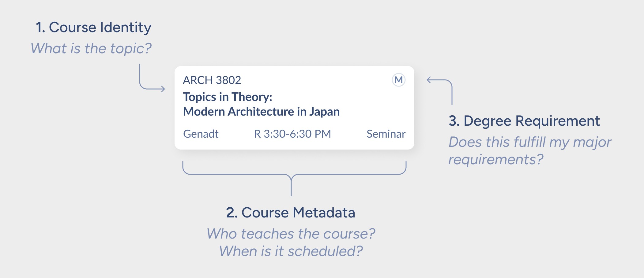
Task: Click the Seminar course type label
Action: (x=386, y=134)
